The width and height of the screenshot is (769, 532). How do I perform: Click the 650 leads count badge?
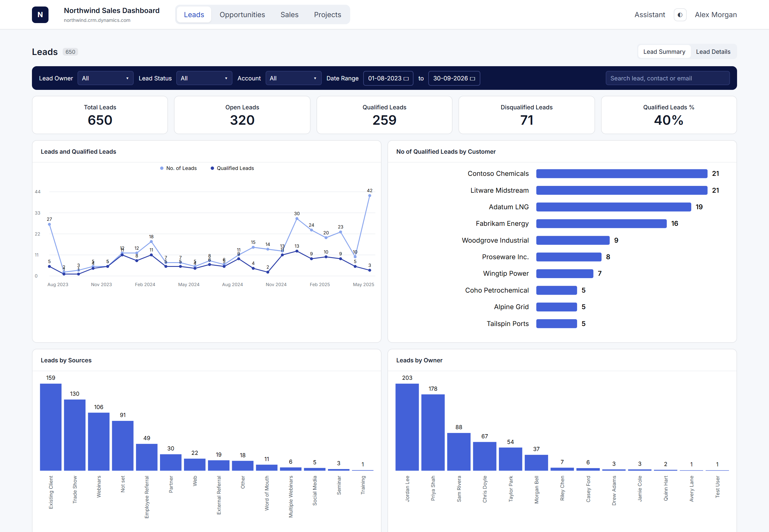[70, 52]
